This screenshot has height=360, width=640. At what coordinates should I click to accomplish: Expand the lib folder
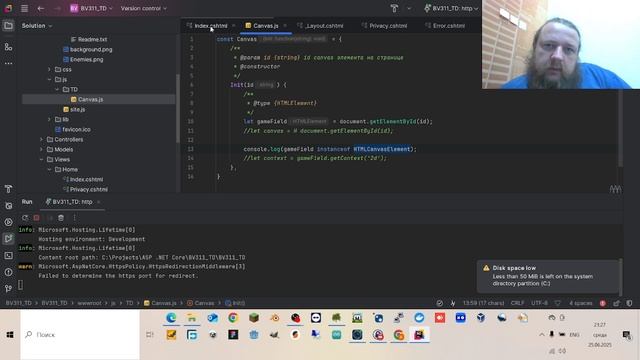coord(49,119)
